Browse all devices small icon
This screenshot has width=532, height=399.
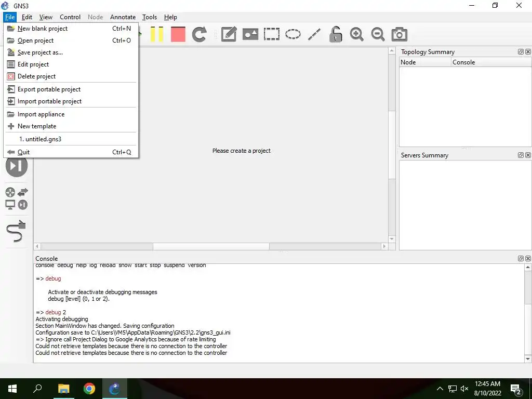tap(23, 205)
